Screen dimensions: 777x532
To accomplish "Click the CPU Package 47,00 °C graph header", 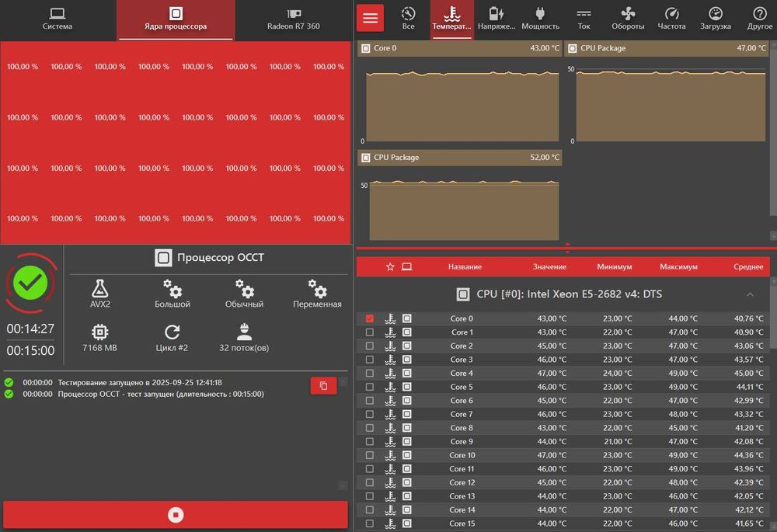I will 667,48.
